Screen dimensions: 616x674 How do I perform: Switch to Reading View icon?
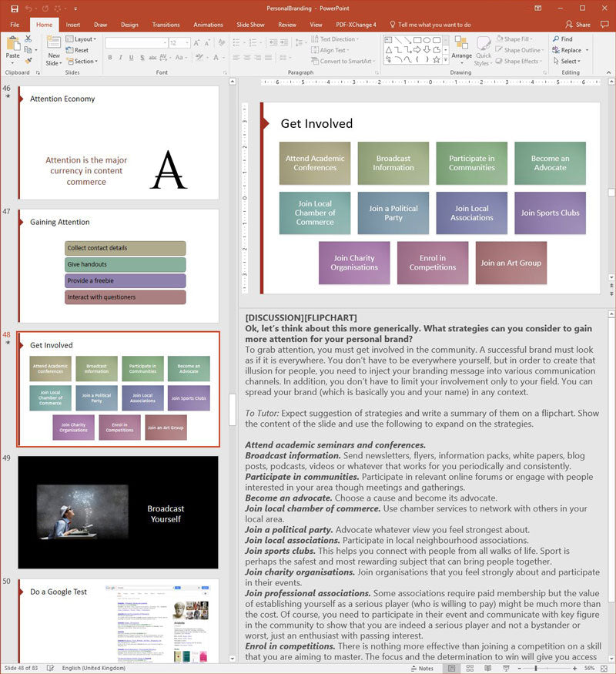pyautogui.click(x=488, y=669)
